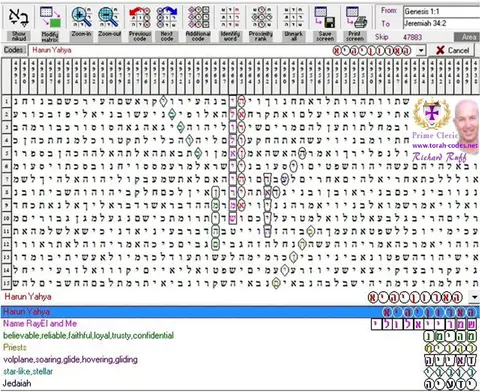This screenshot has height=392, width=480.
Task: Select the highlighted Harun Yahya list row
Action: (239, 312)
